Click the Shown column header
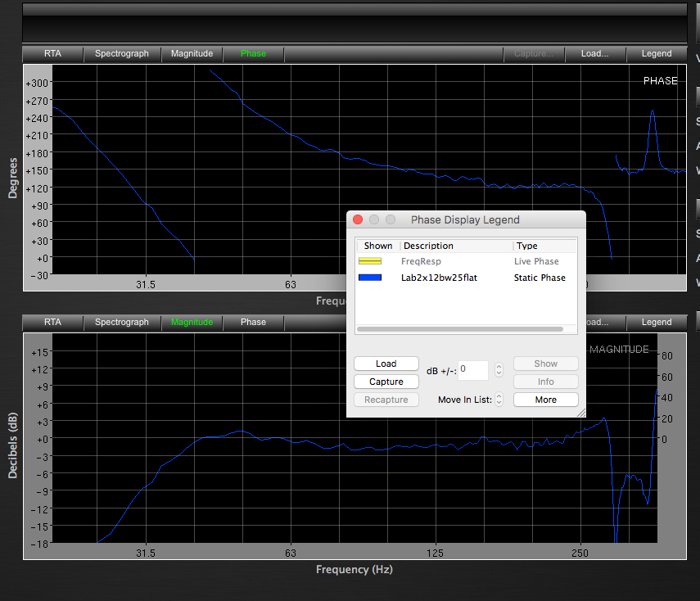700x601 pixels. point(377,246)
